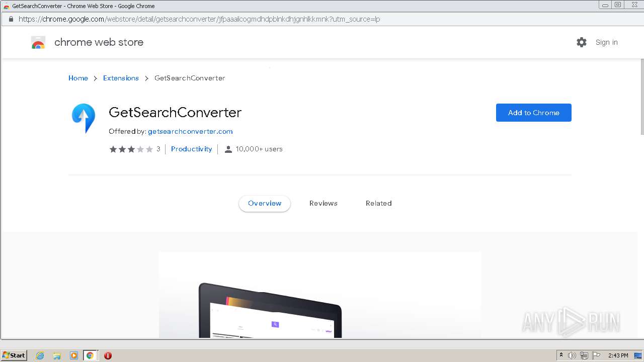Open Internet Explorer from the taskbar

tap(40, 355)
